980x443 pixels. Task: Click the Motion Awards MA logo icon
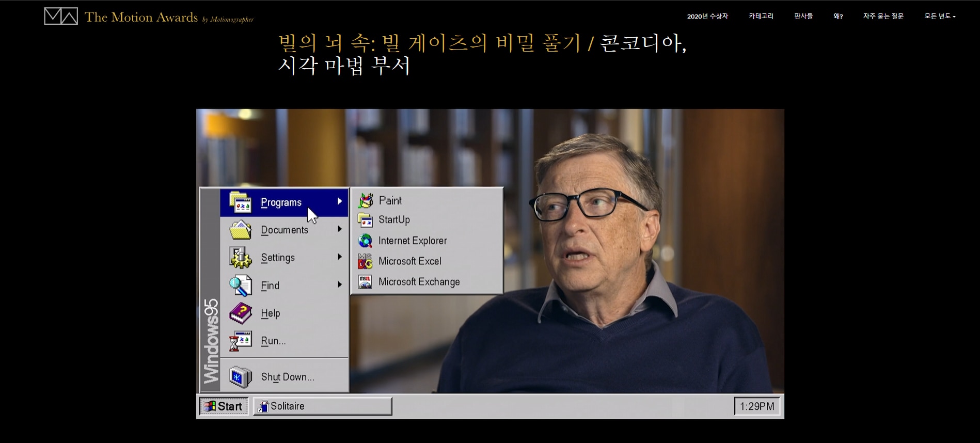tap(61, 16)
